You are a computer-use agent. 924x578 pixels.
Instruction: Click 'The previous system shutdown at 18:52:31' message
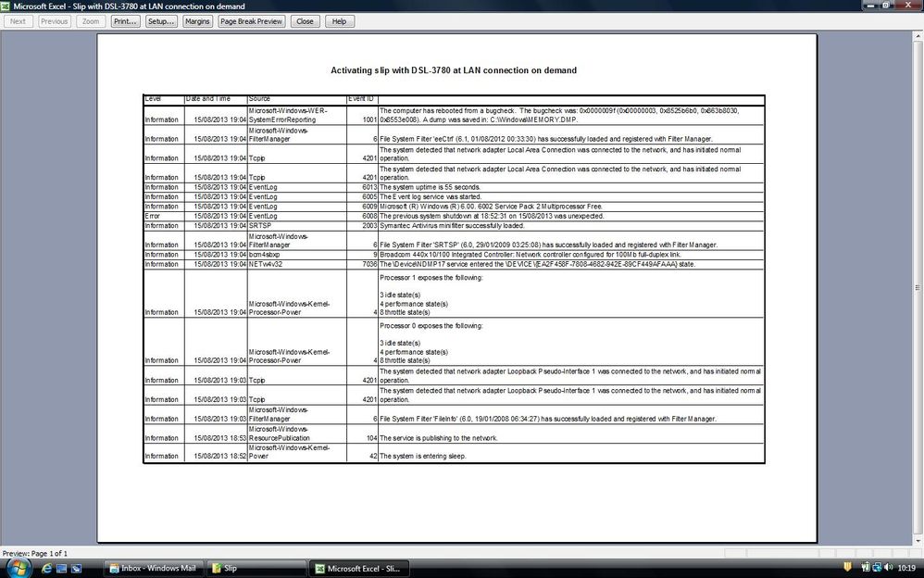coord(492,216)
